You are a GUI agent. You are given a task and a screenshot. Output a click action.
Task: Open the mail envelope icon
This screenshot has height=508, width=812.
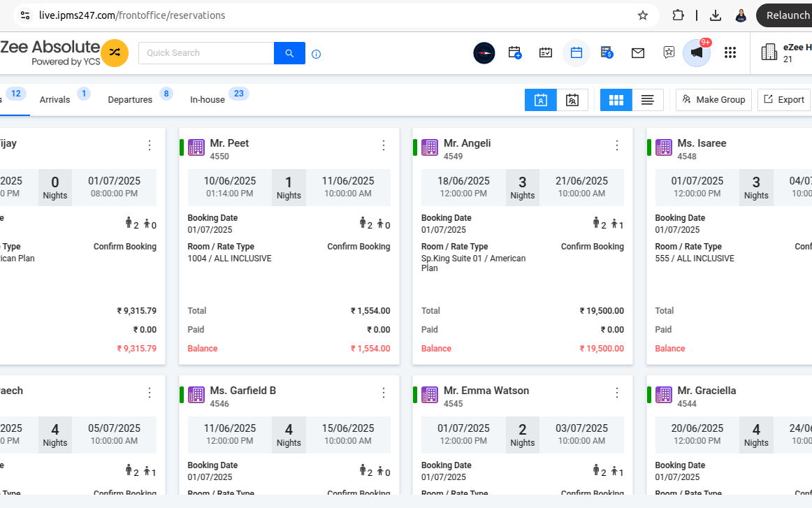click(x=638, y=52)
